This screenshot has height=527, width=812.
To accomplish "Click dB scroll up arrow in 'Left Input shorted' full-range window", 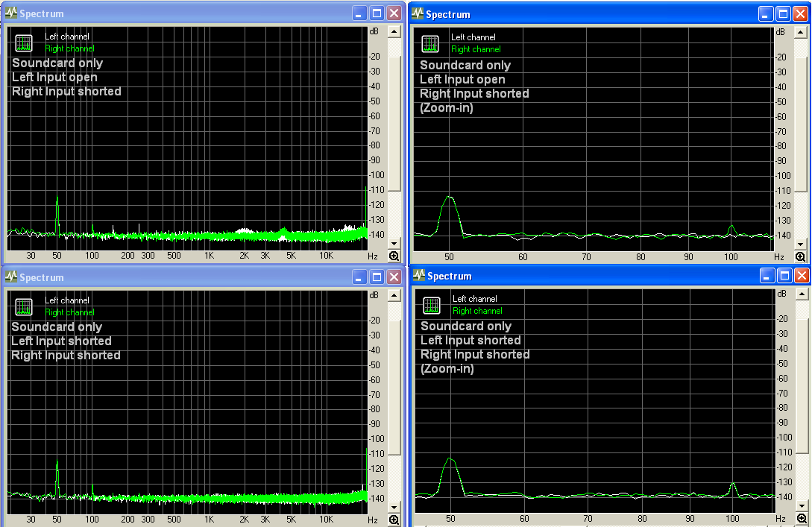I will [394, 296].
